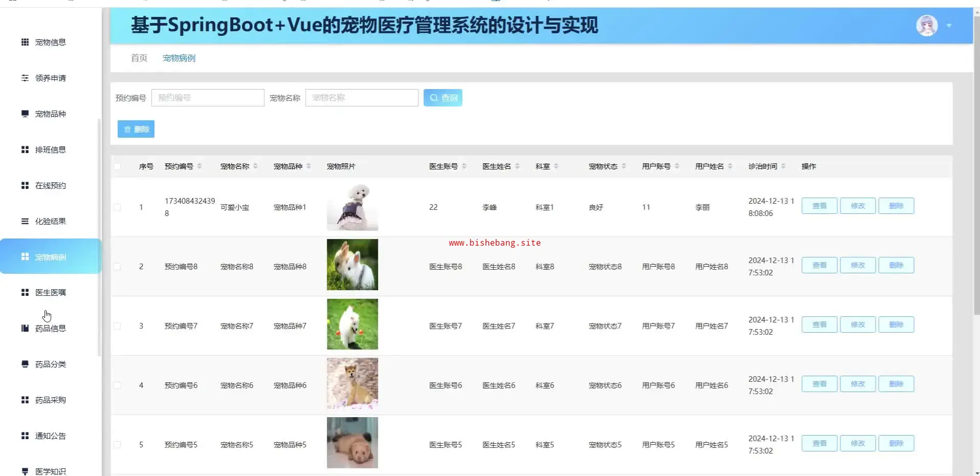The width and height of the screenshot is (980, 476).
Task: Sort by 医生姓名 column arrows
Action: (517, 166)
